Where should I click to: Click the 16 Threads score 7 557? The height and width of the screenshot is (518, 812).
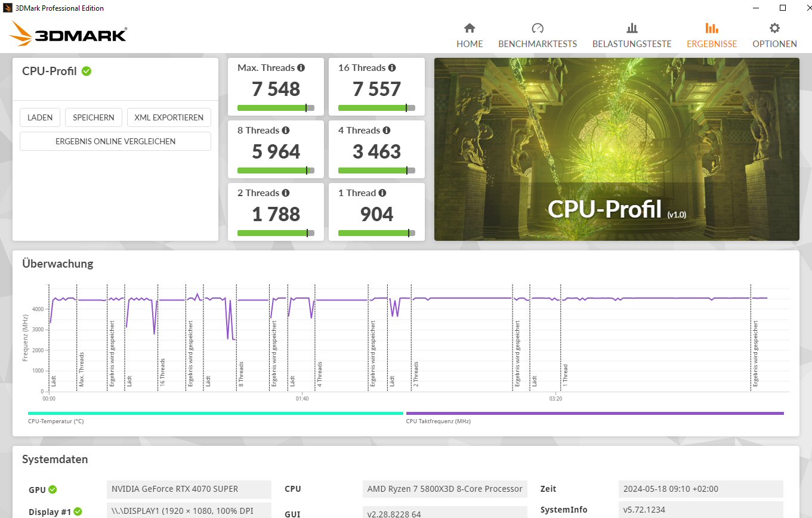point(376,89)
